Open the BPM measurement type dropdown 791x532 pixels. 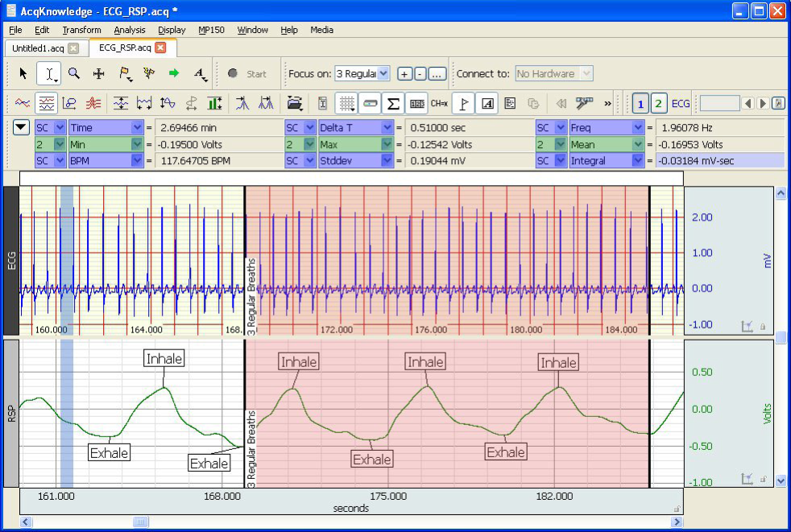pos(136,161)
